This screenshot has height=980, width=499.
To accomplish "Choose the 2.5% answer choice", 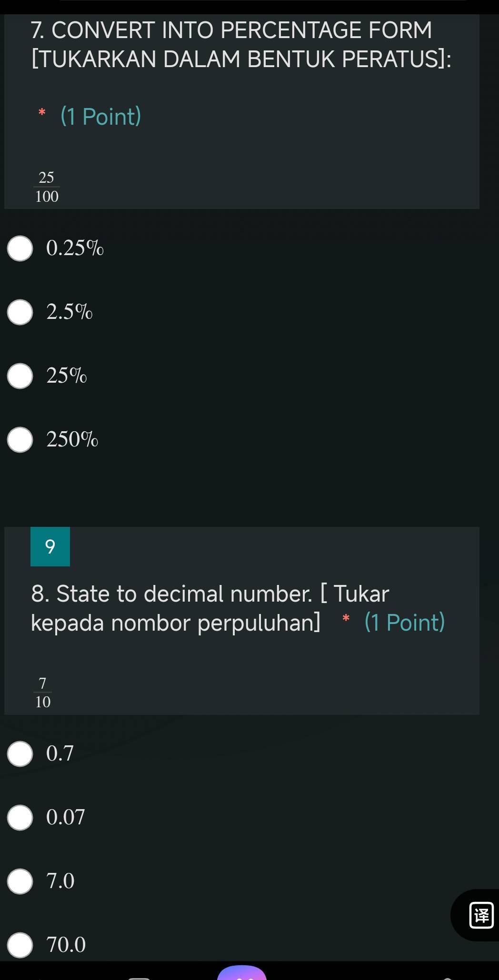I will point(19,312).
